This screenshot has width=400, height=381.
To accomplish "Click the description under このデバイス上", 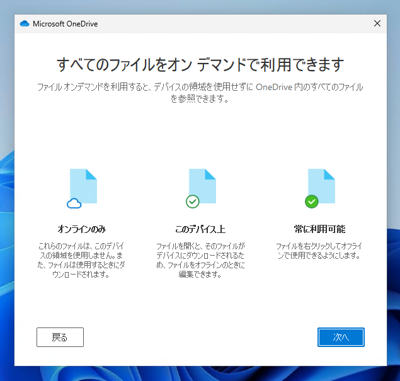I will point(200,261).
